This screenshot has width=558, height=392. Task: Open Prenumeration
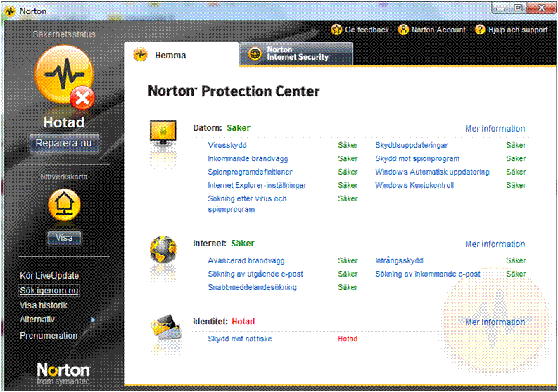49,336
